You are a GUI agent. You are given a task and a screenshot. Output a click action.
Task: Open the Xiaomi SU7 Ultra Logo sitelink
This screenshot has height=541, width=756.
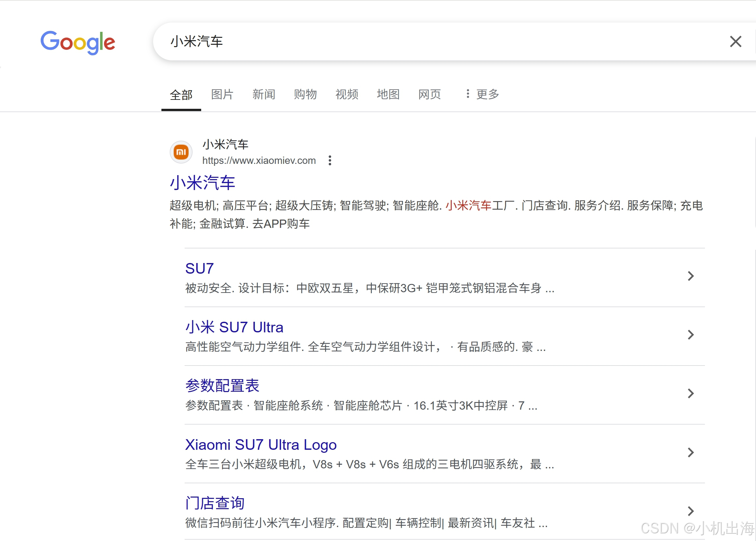coord(261,445)
